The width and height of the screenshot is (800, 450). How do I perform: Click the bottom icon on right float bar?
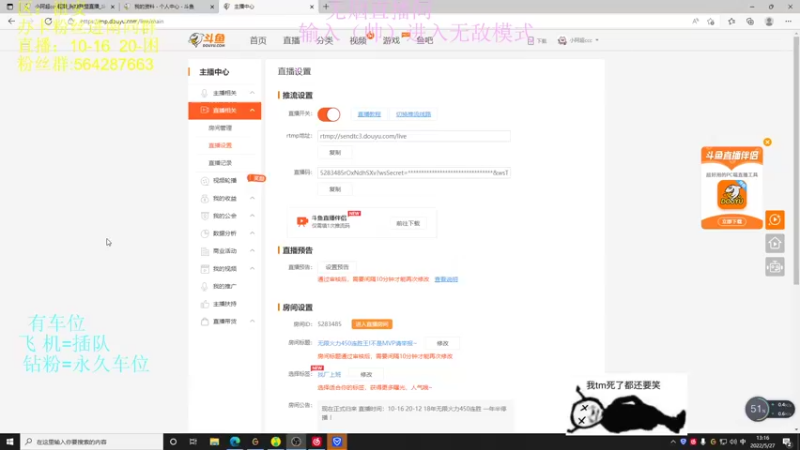tap(774, 267)
